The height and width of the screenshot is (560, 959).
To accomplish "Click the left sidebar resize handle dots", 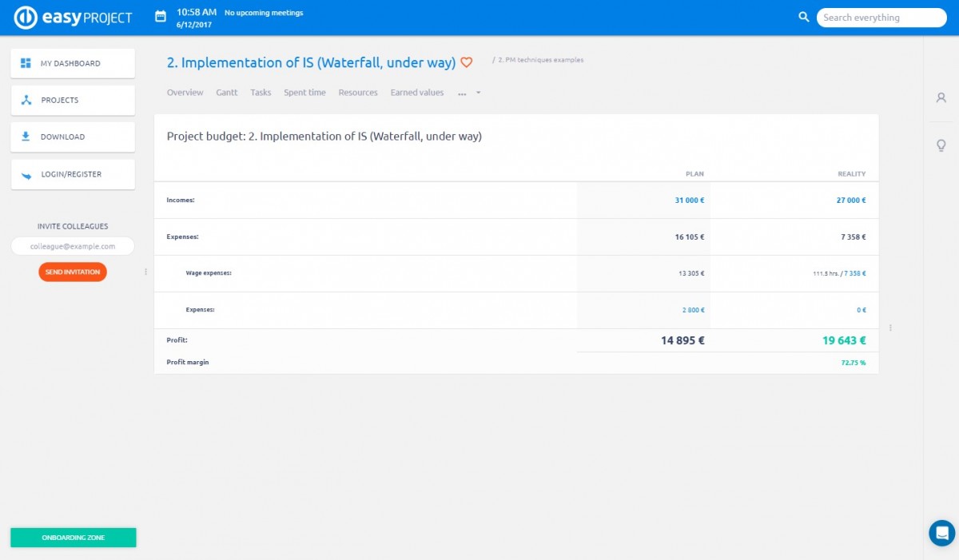I will pyautogui.click(x=145, y=272).
